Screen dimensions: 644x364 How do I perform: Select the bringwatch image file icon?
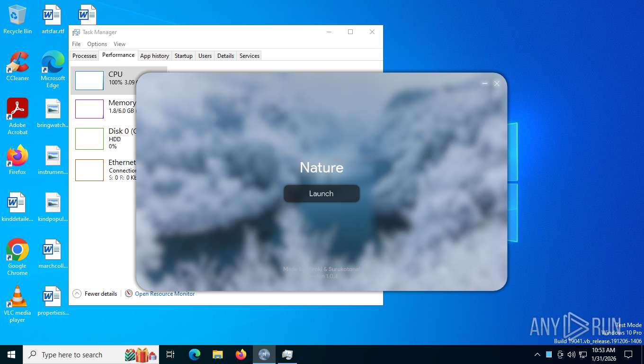pos(53,113)
